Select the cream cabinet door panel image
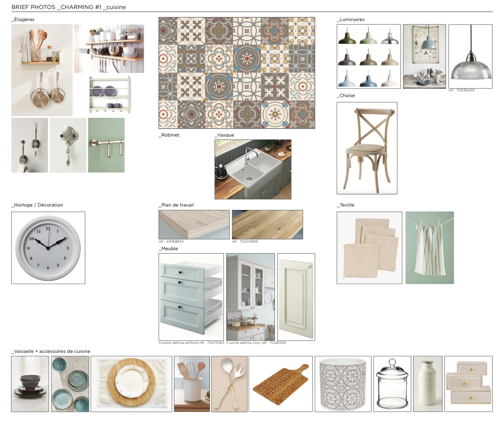Screen dimensions: 504x424 (x=296, y=297)
